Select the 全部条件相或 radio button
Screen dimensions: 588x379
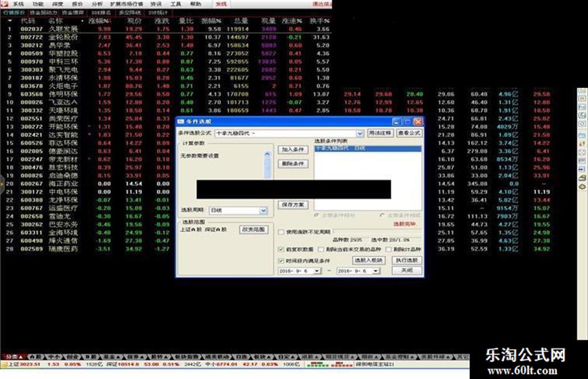coord(382,215)
